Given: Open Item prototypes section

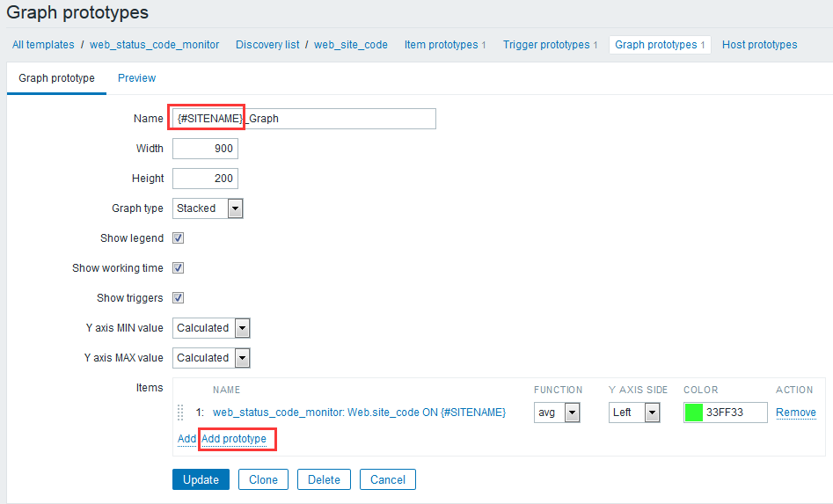Looking at the screenshot, I should pyautogui.click(x=445, y=45).
